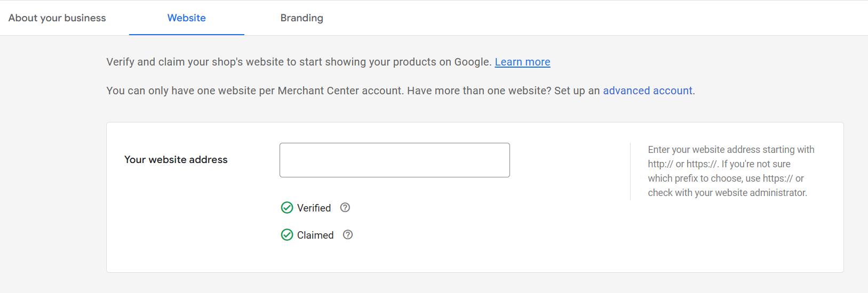The width and height of the screenshot is (868, 293).
Task: Open the help icon next to Claimed
Action: (348, 234)
